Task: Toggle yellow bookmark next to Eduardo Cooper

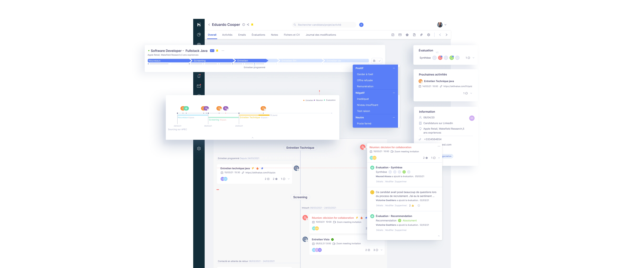Action: coord(252,25)
